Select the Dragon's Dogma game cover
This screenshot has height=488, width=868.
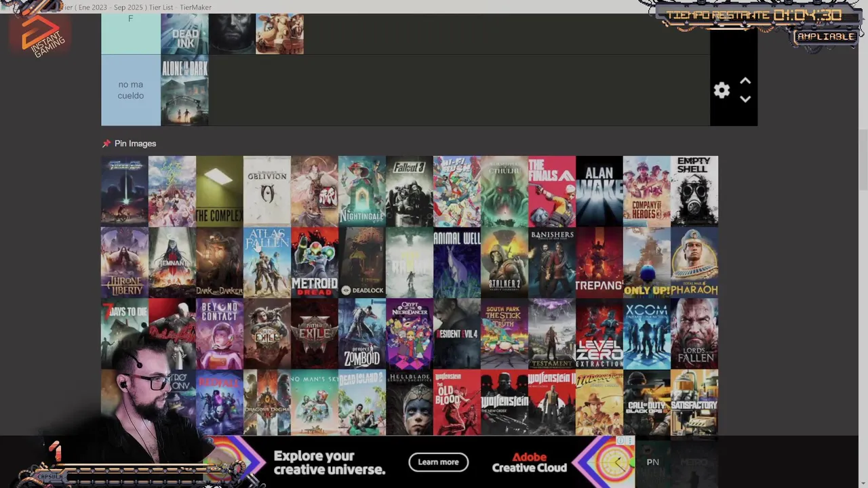coord(267,403)
